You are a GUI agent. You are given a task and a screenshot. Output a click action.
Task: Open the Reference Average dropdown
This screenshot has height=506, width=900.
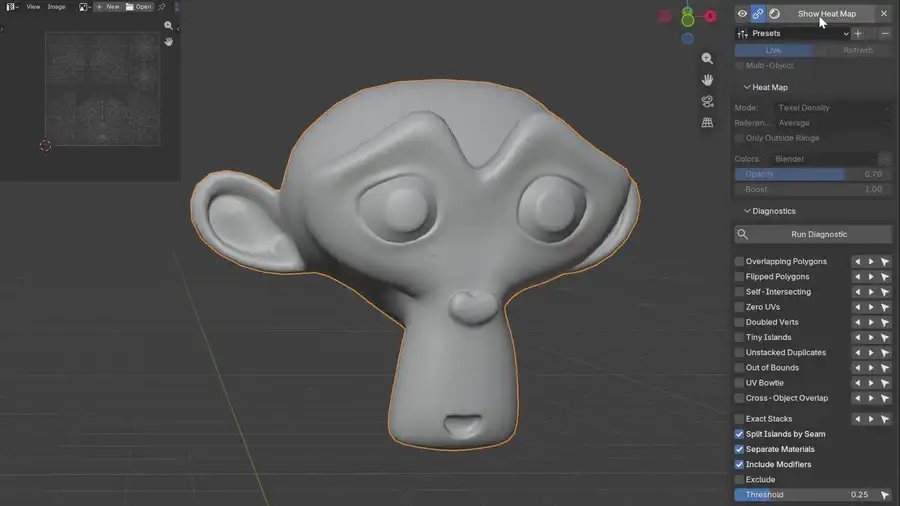point(833,123)
